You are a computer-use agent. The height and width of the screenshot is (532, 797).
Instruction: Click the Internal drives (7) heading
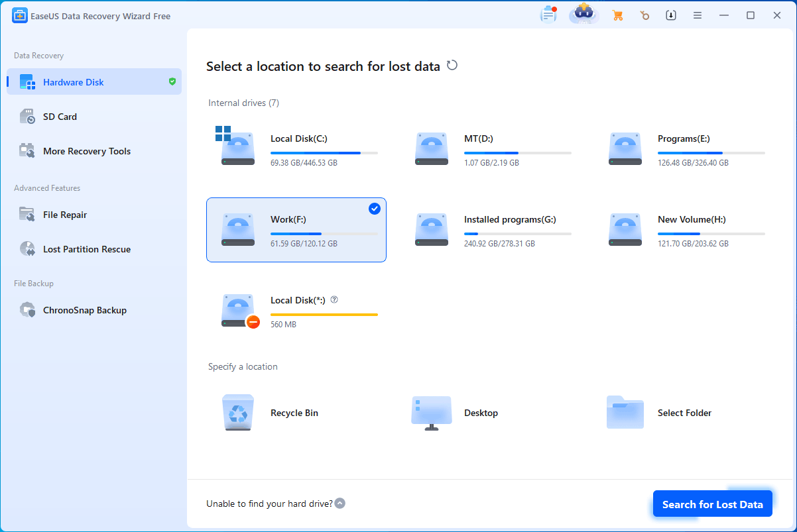[243, 103]
